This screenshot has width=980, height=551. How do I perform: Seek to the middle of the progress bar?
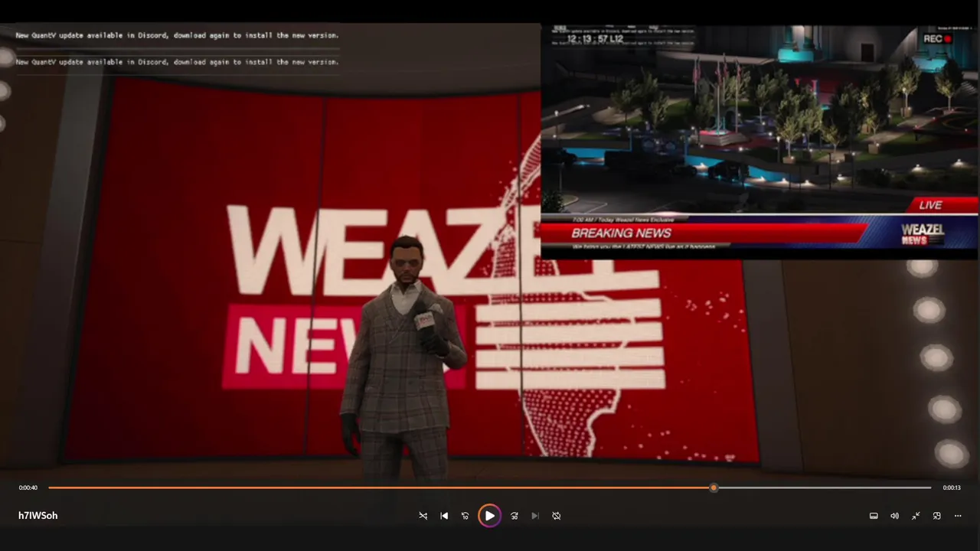[x=490, y=487]
